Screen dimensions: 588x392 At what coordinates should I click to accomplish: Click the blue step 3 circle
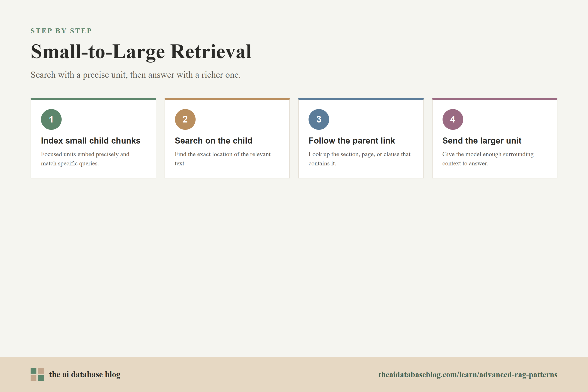tap(319, 119)
